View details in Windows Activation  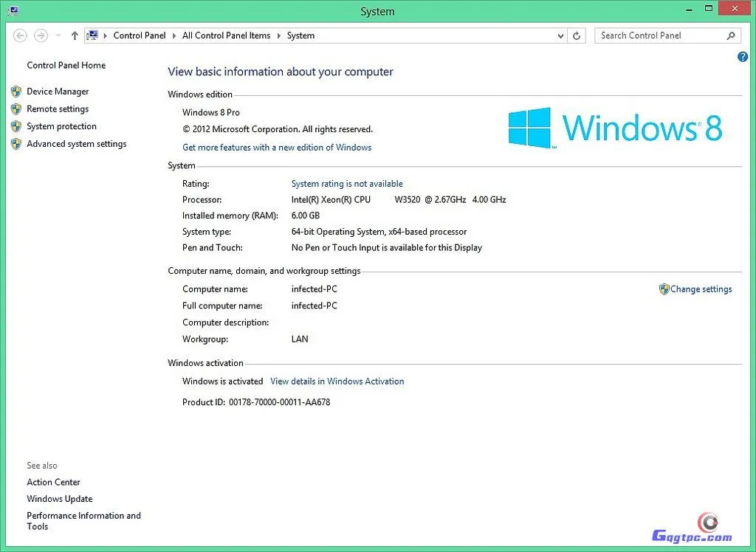[x=337, y=382]
